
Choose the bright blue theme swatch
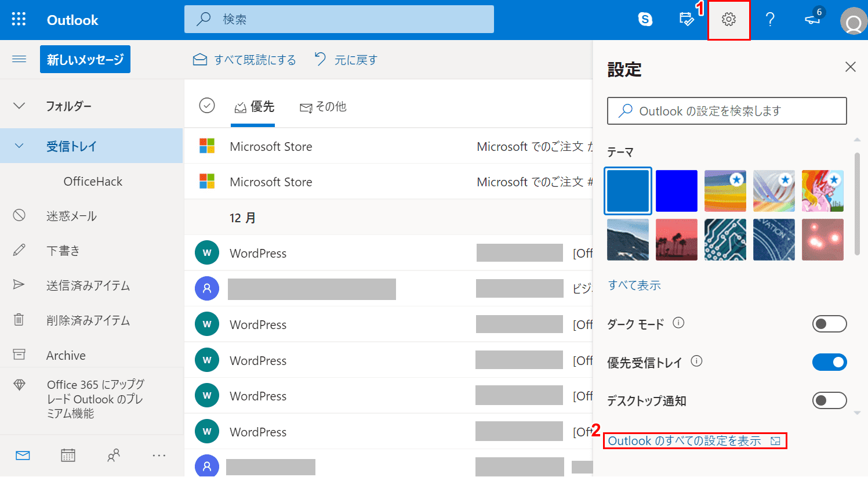click(677, 191)
